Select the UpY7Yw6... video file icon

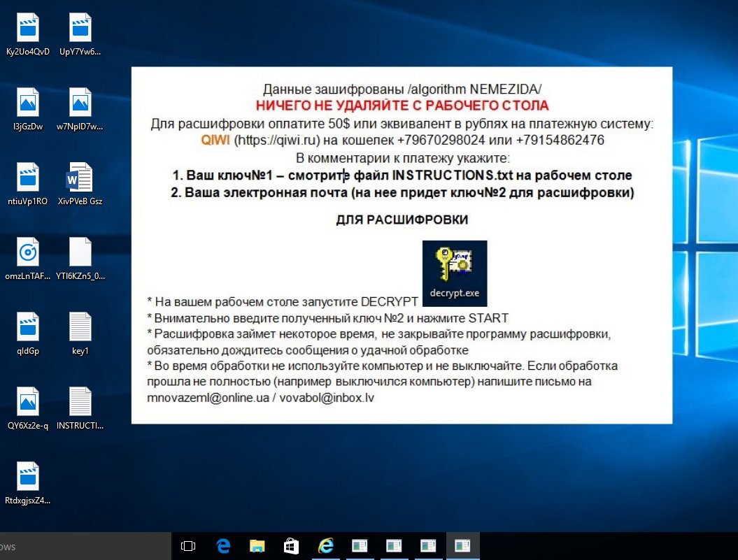click(80, 27)
